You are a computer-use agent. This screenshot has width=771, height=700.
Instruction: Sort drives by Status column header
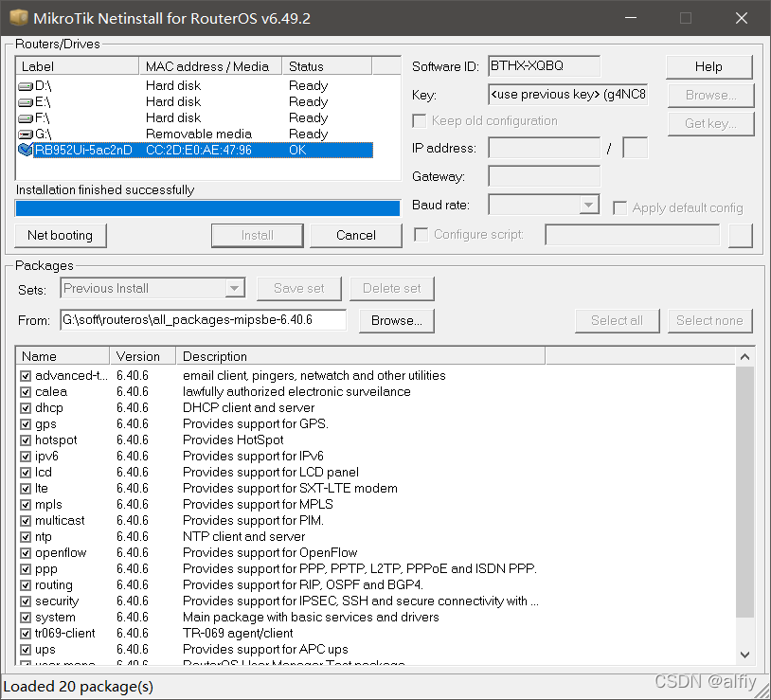tap(328, 66)
